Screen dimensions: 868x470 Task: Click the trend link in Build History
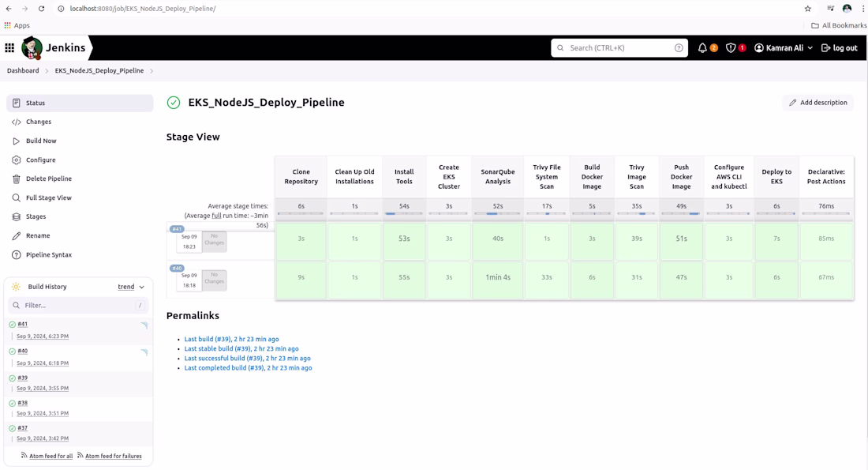[x=125, y=287]
